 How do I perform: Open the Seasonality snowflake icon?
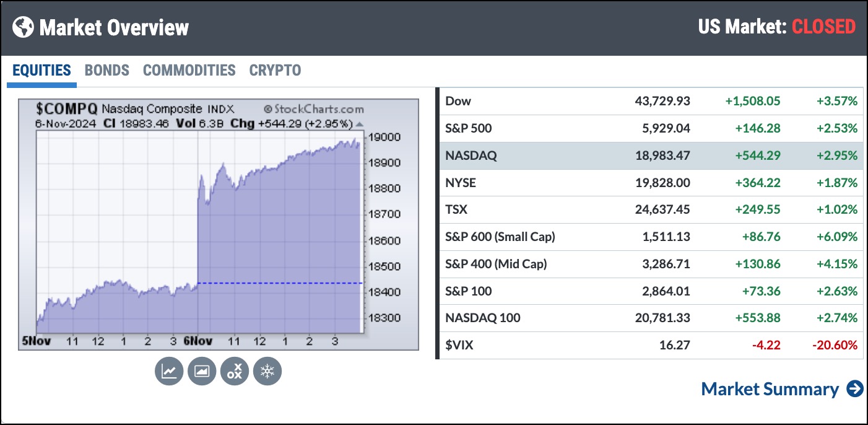[x=267, y=371]
